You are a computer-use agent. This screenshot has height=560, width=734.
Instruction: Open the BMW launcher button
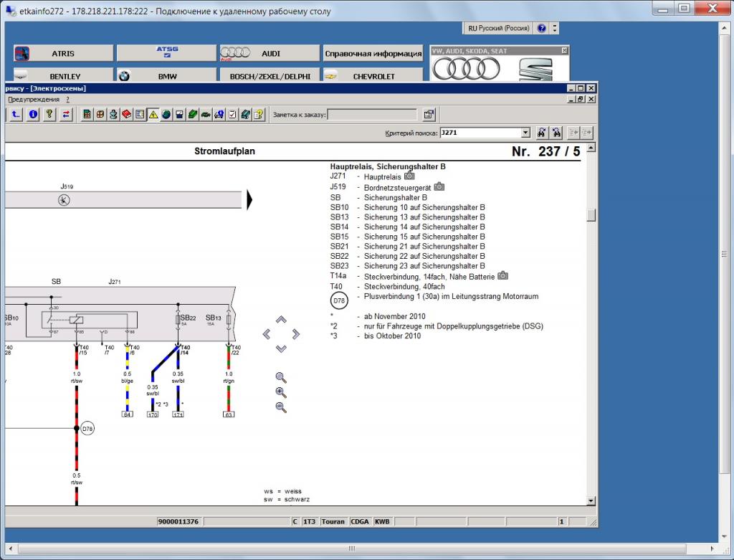[166, 75]
